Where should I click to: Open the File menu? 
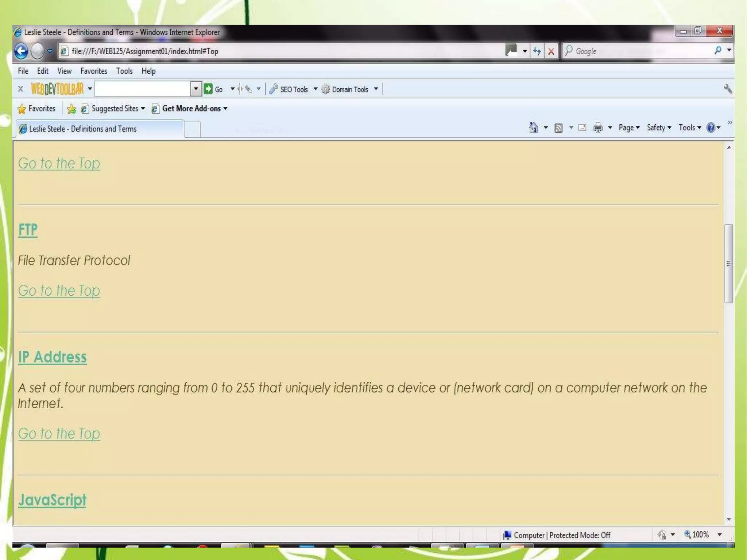(23, 71)
